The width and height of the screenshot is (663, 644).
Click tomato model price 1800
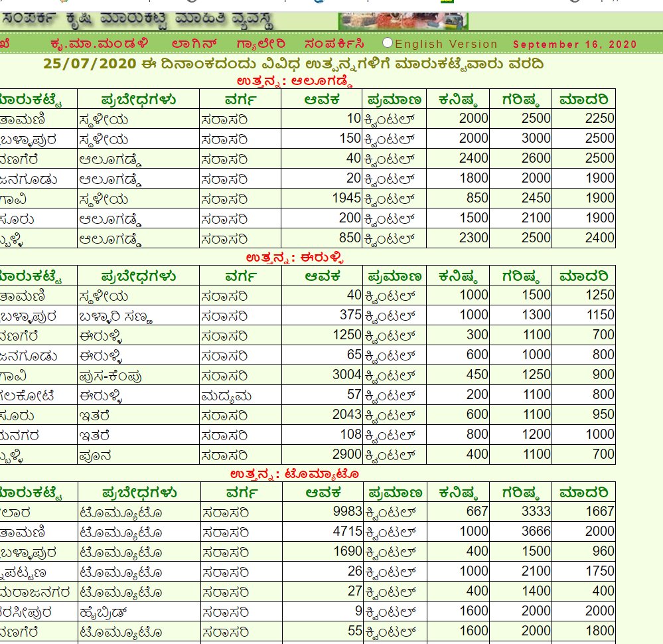[599, 631]
